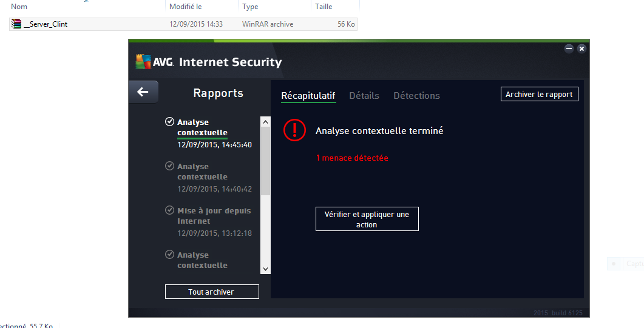Screen dimensions: 644x328
Task: Click the WinRAR archive icon of __Server_Clint
Action: pyautogui.click(x=16, y=24)
